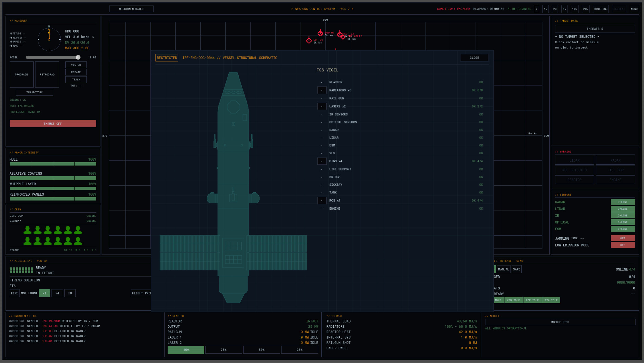Toggle the OPTICAL sensor ONLINE switch

[623, 222]
